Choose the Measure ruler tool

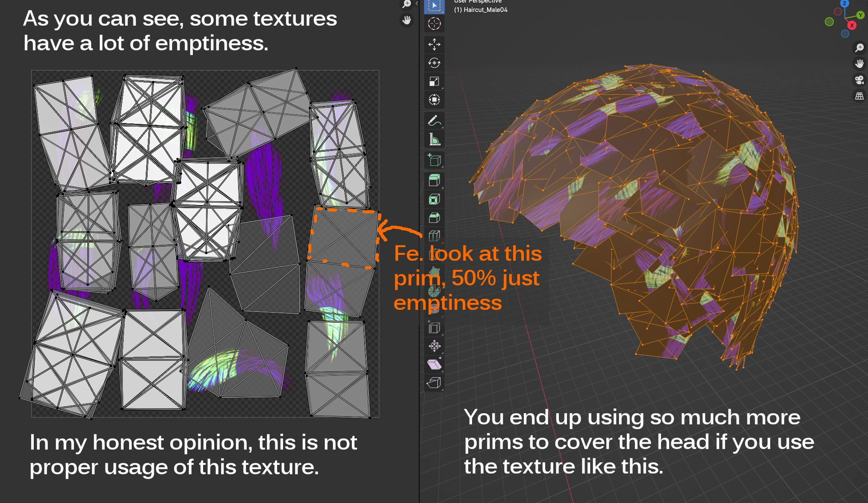click(434, 140)
